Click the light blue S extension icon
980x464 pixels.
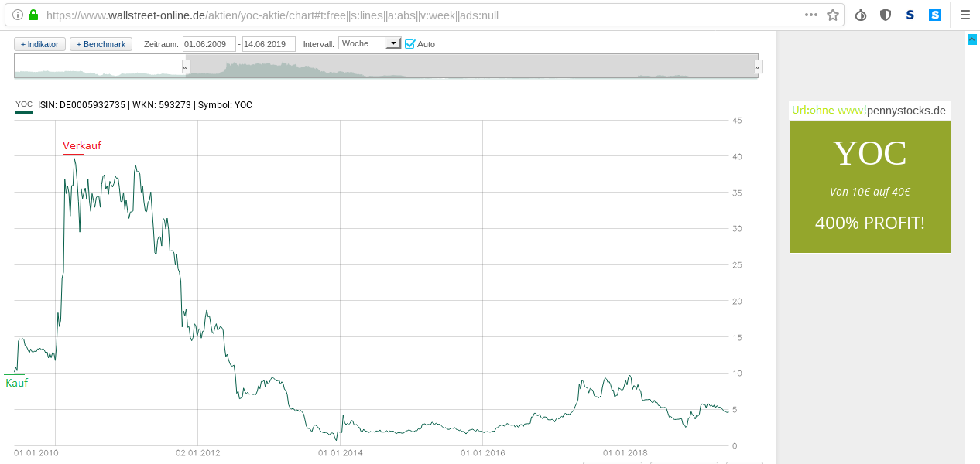pyautogui.click(x=935, y=15)
